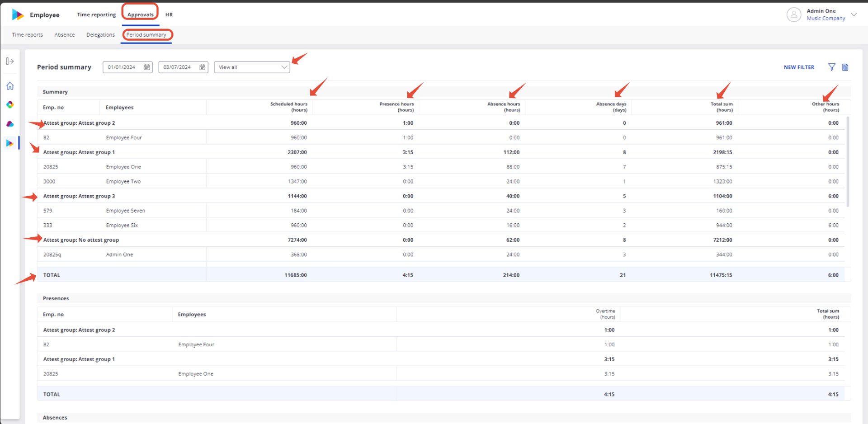Click the Admin One user avatar
The width and height of the screenshot is (868, 424).
pyautogui.click(x=794, y=14)
